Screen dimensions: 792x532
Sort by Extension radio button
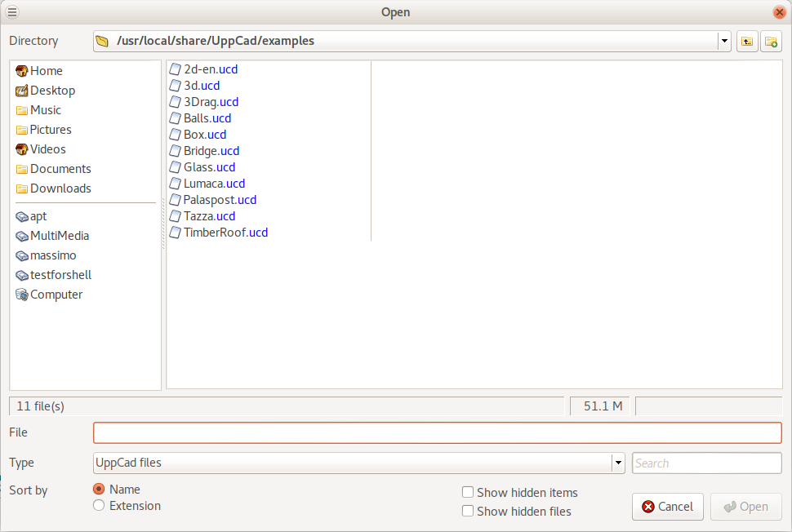[99, 506]
